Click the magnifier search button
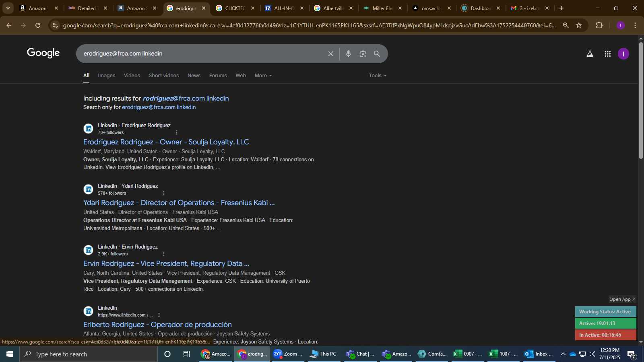 coord(377,53)
